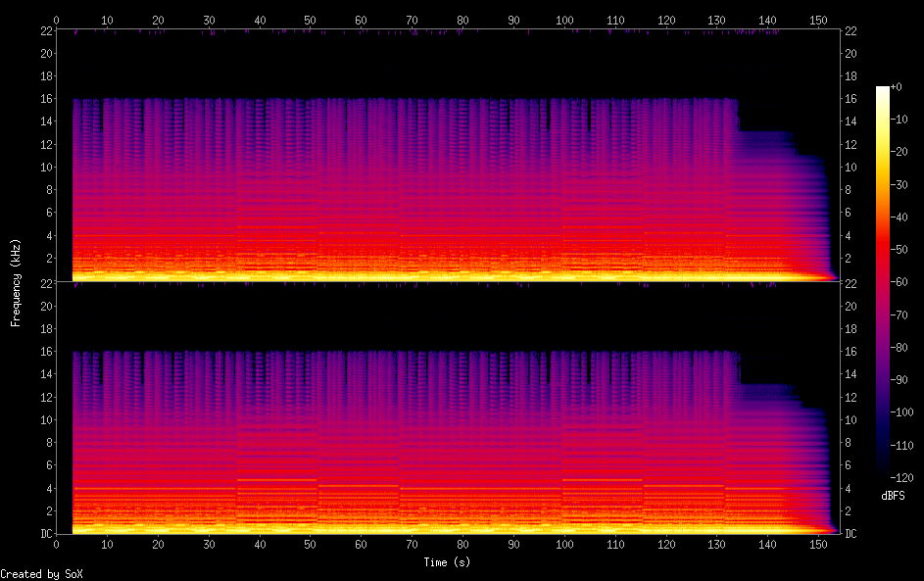The height and width of the screenshot is (581, 924).
Task: Click "16" on the lower channel's right frequency axis
Action: (851, 351)
